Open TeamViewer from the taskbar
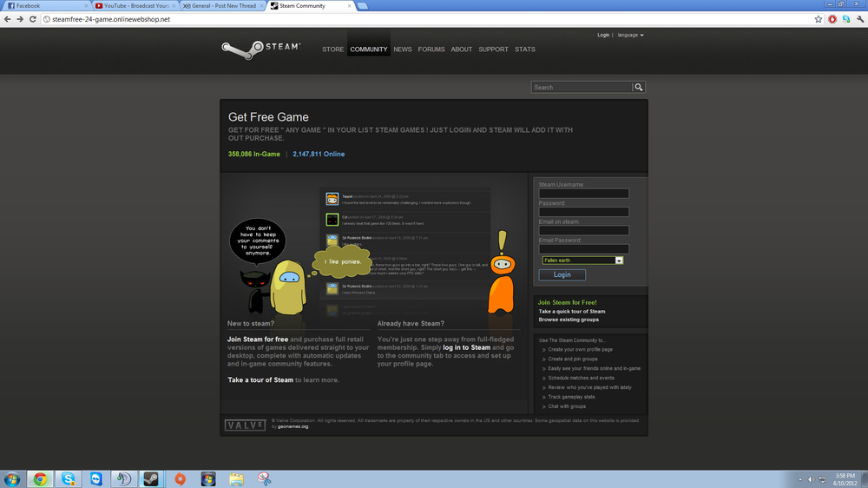 tap(96, 479)
